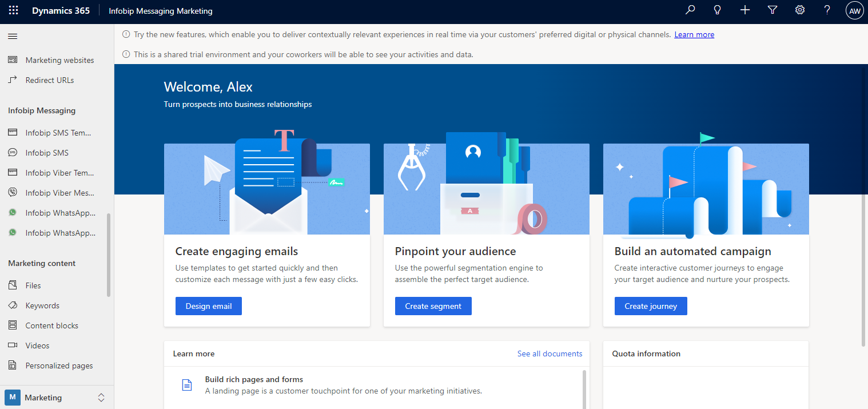868x409 pixels.
Task: Open the settings gear icon
Action: pos(800,10)
